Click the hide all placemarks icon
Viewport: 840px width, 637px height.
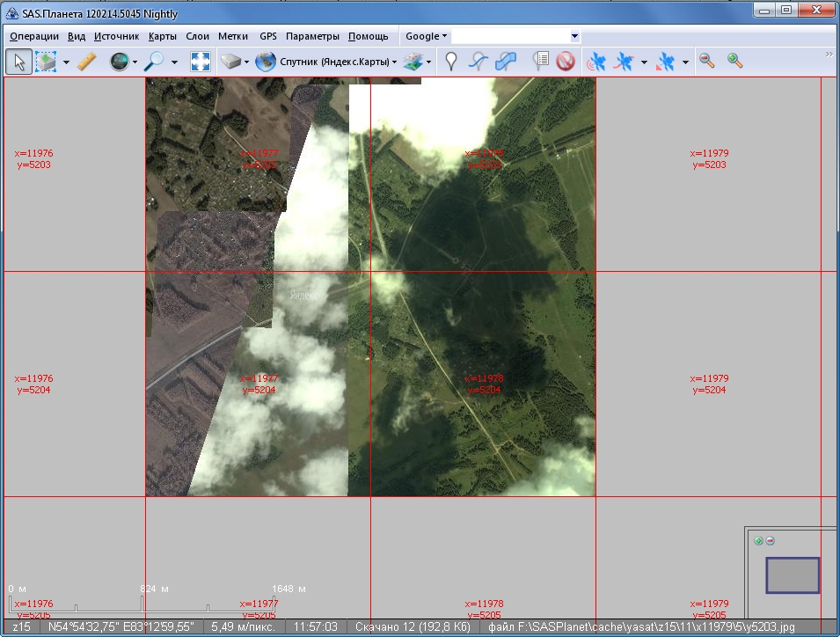(x=565, y=62)
